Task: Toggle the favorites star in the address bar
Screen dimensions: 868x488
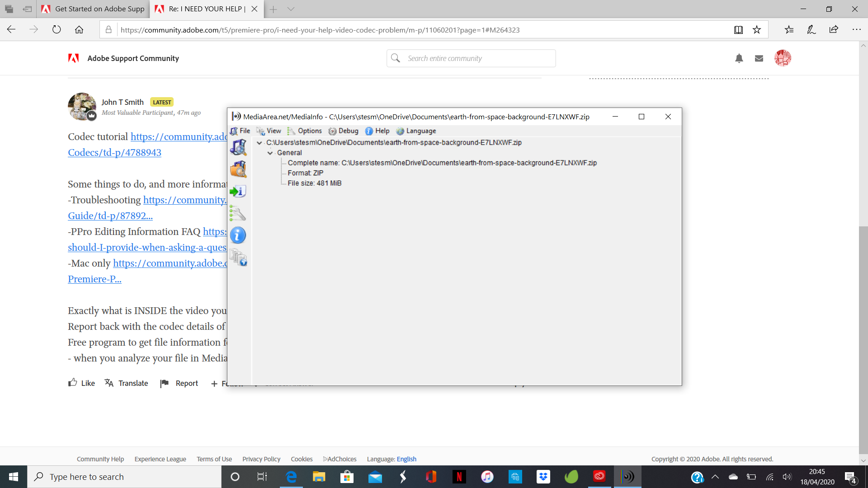Action: 757,30
